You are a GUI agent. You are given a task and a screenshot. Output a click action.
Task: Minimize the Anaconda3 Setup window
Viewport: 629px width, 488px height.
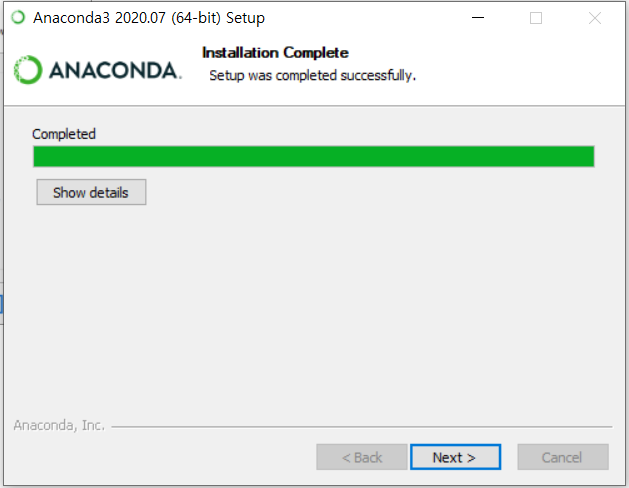coord(478,18)
